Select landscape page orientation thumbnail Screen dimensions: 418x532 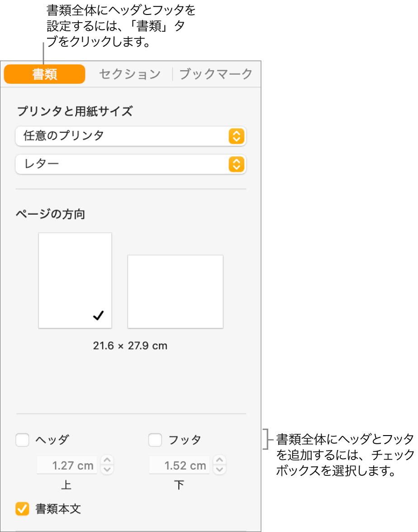pos(175,291)
